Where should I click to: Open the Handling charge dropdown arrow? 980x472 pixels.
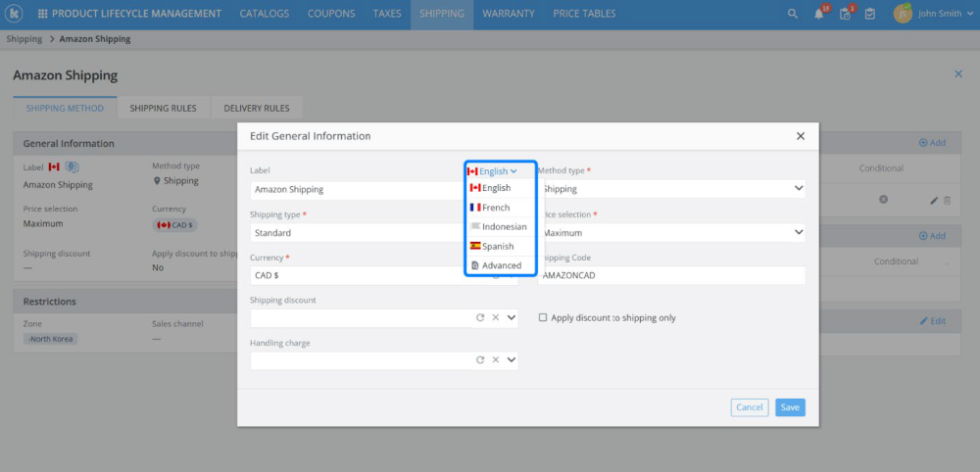[512, 359]
